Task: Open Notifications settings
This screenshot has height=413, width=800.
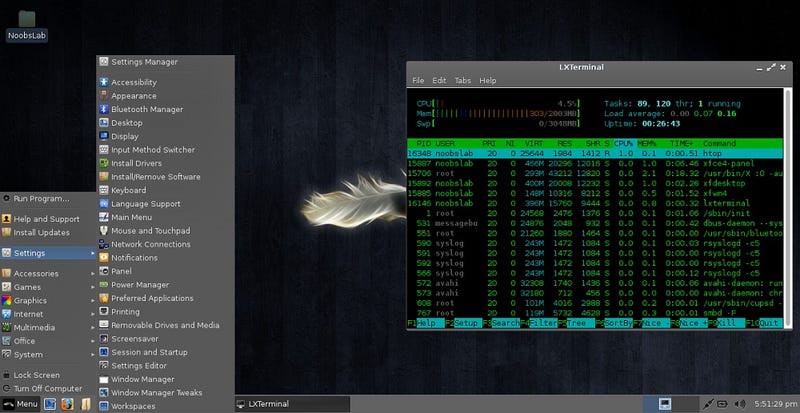Action: (165, 258)
